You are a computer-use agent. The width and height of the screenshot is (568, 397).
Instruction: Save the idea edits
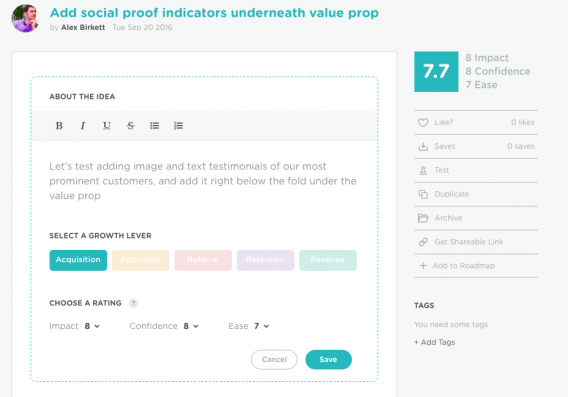pyautogui.click(x=329, y=360)
